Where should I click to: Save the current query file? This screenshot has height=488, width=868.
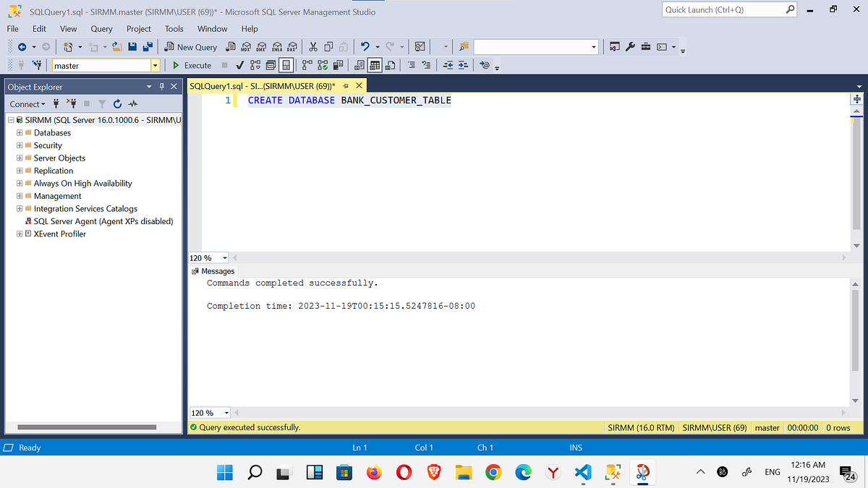point(133,46)
